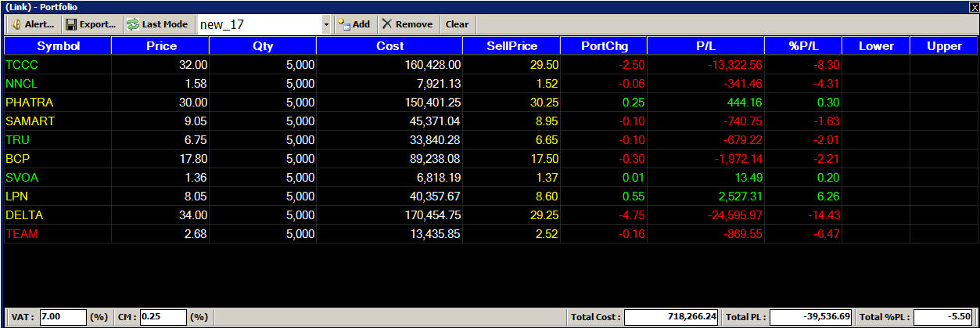Click TCCC price 32.00
Image resolution: width=980 pixels, height=328 pixels.
tap(193, 65)
